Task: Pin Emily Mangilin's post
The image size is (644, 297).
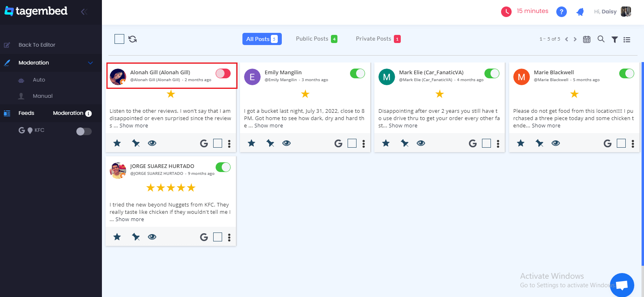Action: [270, 143]
